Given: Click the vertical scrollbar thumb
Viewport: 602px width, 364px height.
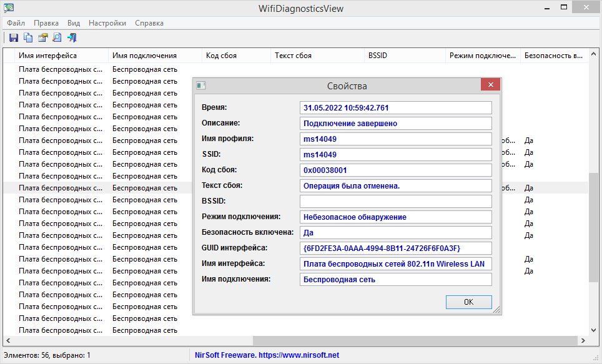Looking at the screenshot, I should click(593, 227).
